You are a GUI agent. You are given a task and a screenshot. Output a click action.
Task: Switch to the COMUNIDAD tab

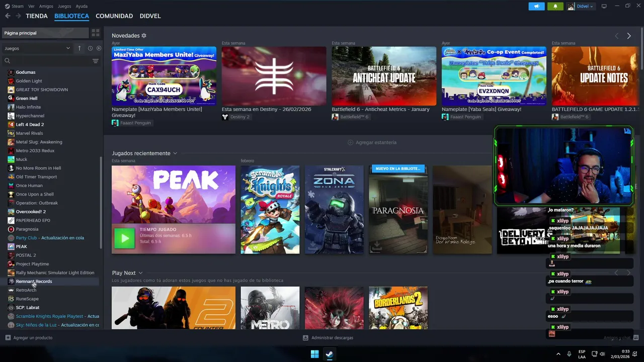pyautogui.click(x=114, y=16)
